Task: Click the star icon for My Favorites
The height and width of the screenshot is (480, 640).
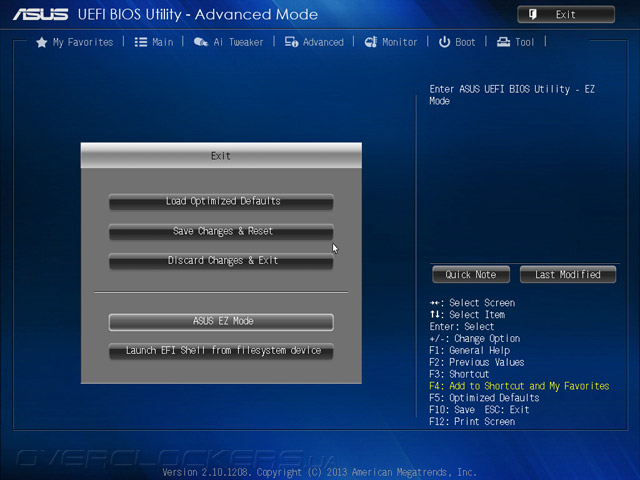Action: pos(41,42)
